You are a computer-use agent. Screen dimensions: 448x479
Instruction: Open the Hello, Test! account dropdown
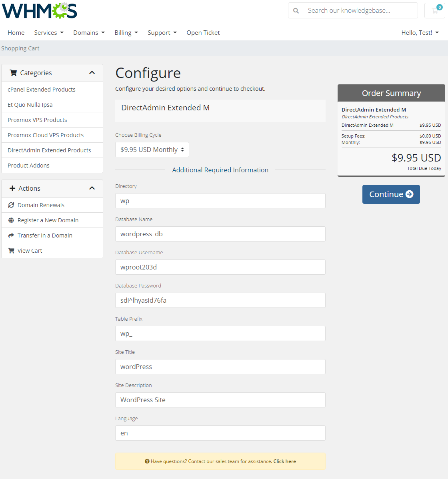click(x=420, y=33)
